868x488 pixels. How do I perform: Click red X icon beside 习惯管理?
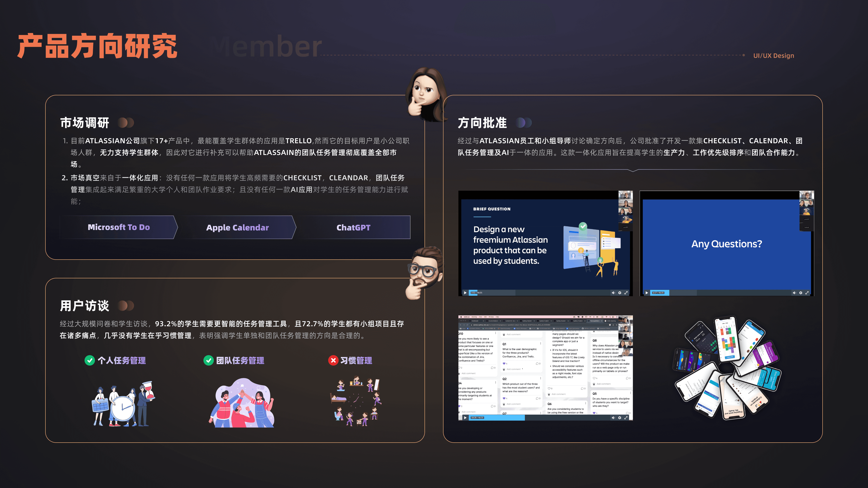(x=333, y=360)
